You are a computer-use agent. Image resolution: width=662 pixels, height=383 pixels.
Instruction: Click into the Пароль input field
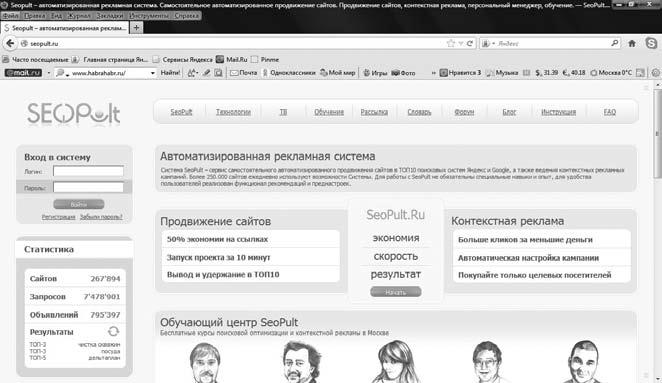coord(88,187)
